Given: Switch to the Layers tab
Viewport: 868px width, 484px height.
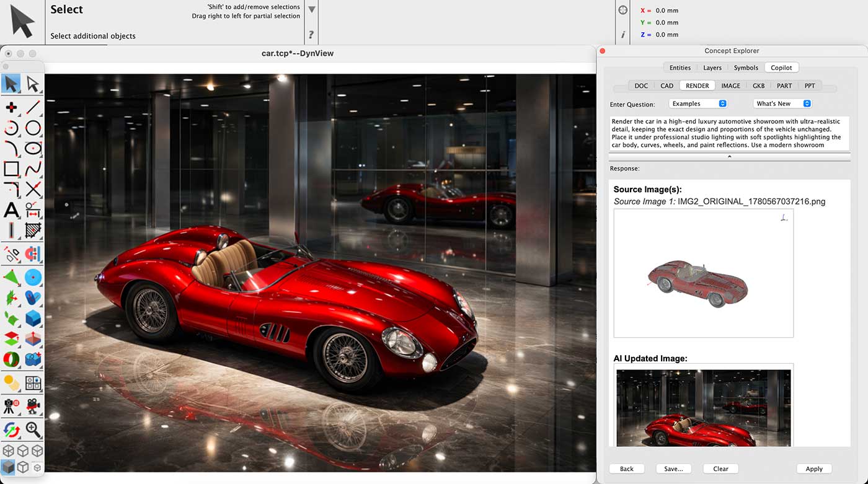Looking at the screenshot, I should coord(712,68).
